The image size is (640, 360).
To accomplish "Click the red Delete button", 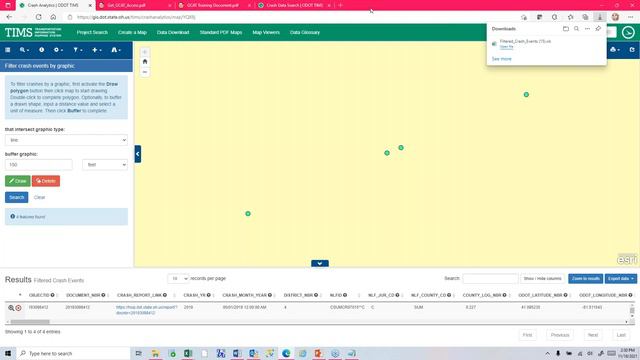I will pyautogui.click(x=46, y=181).
